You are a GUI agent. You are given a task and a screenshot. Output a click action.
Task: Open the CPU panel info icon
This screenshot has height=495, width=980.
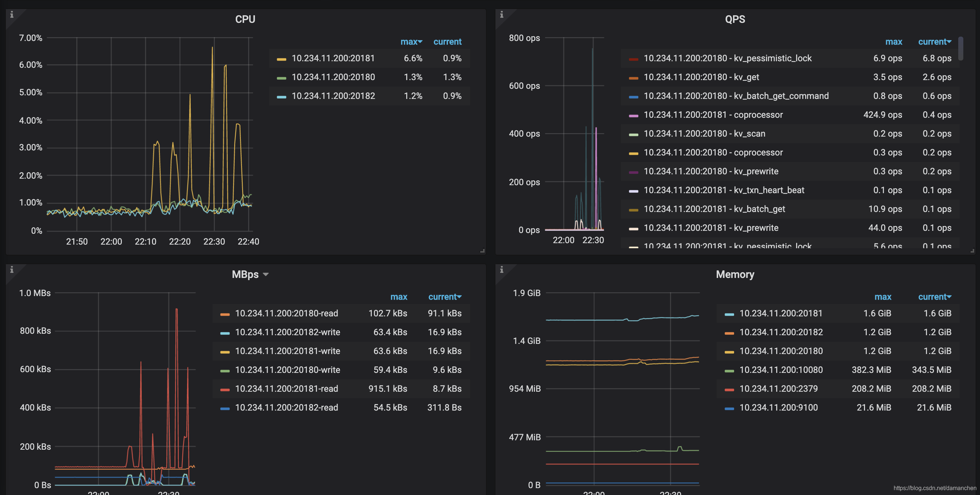point(12,14)
